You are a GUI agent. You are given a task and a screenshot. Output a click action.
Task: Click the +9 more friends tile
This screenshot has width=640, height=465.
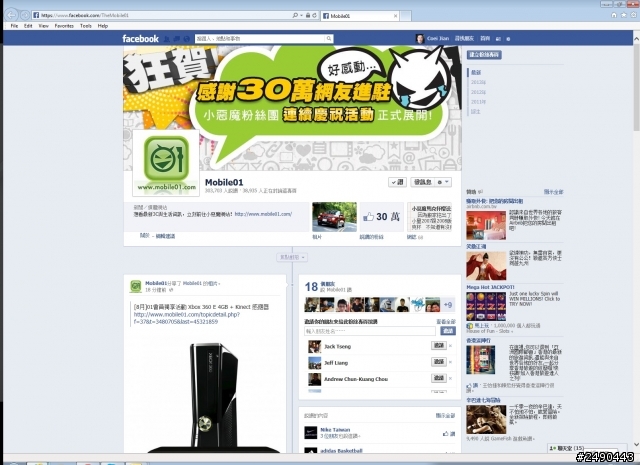click(x=448, y=305)
